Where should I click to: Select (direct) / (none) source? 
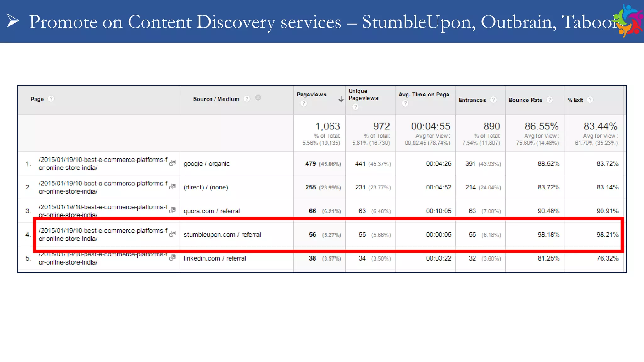pos(206,187)
